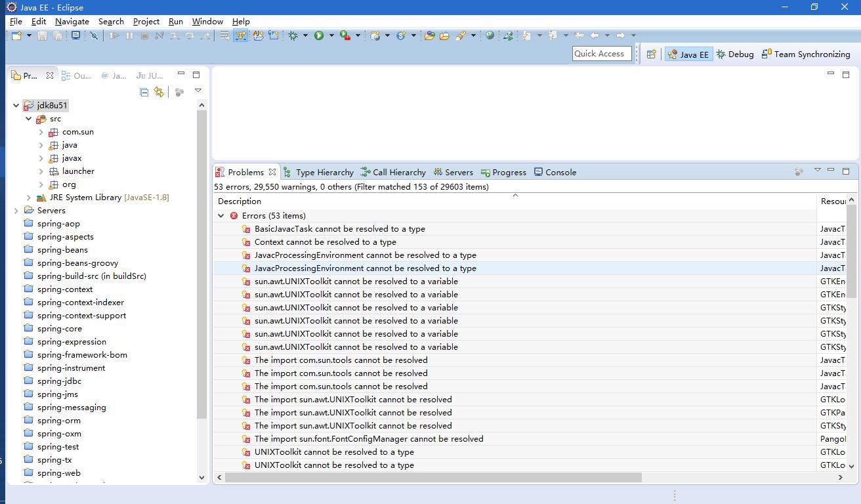This screenshot has width=861, height=504.
Task: Click the Search flashlight toolbar icon
Action: [x=461, y=35]
